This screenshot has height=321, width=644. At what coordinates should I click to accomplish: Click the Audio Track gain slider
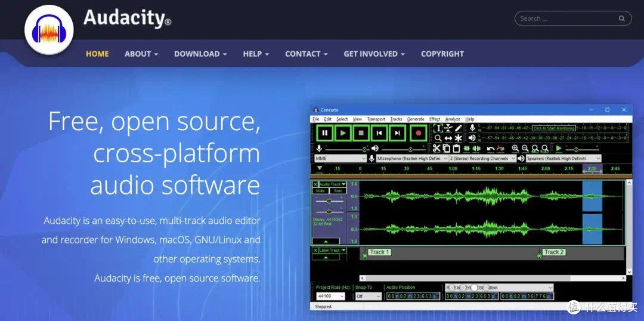point(329,201)
